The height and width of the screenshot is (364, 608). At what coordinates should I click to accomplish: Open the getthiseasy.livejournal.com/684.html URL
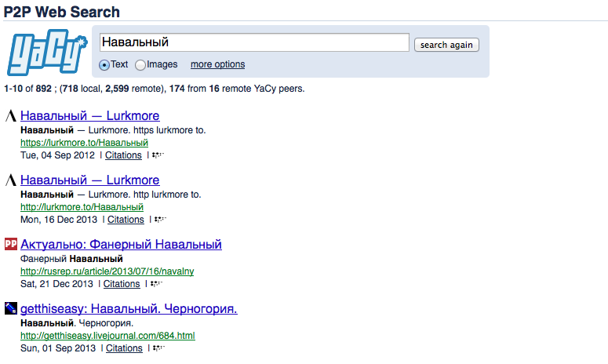tap(107, 336)
